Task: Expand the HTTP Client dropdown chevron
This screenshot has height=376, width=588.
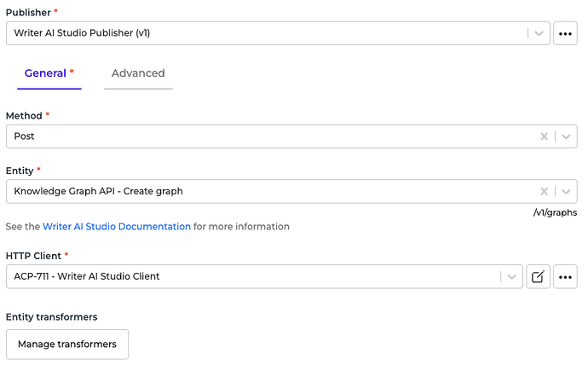Action: pos(511,277)
